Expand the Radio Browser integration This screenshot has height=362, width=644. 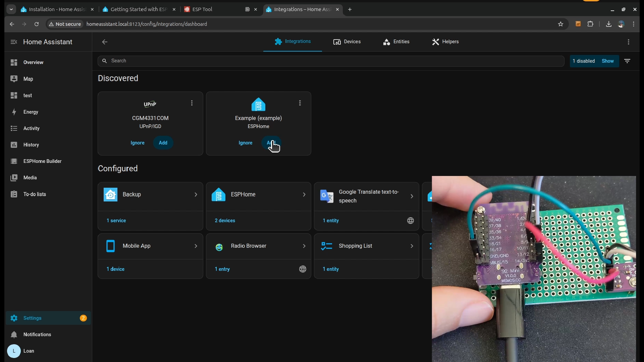[258, 246]
